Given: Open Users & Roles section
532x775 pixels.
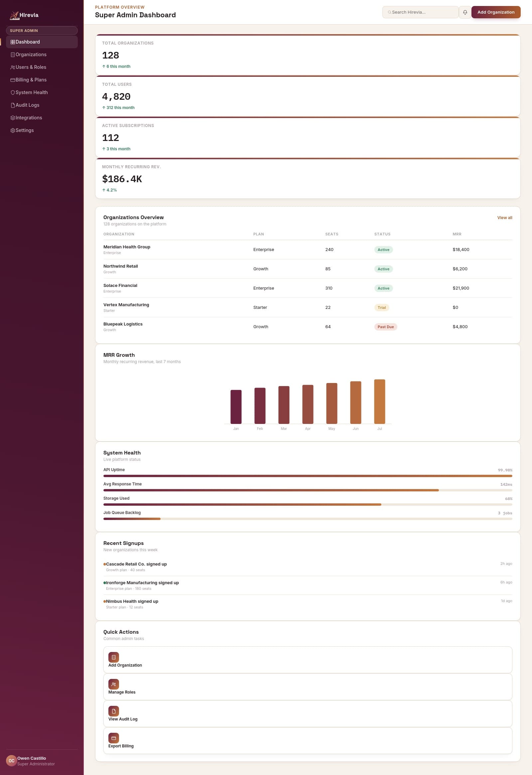Looking at the screenshot, I should click(42, 67).
